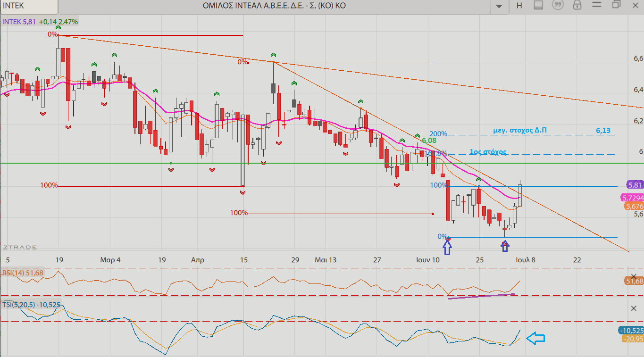
Task: Close the RSI(14) indicator panel
Action: (634, 276)
